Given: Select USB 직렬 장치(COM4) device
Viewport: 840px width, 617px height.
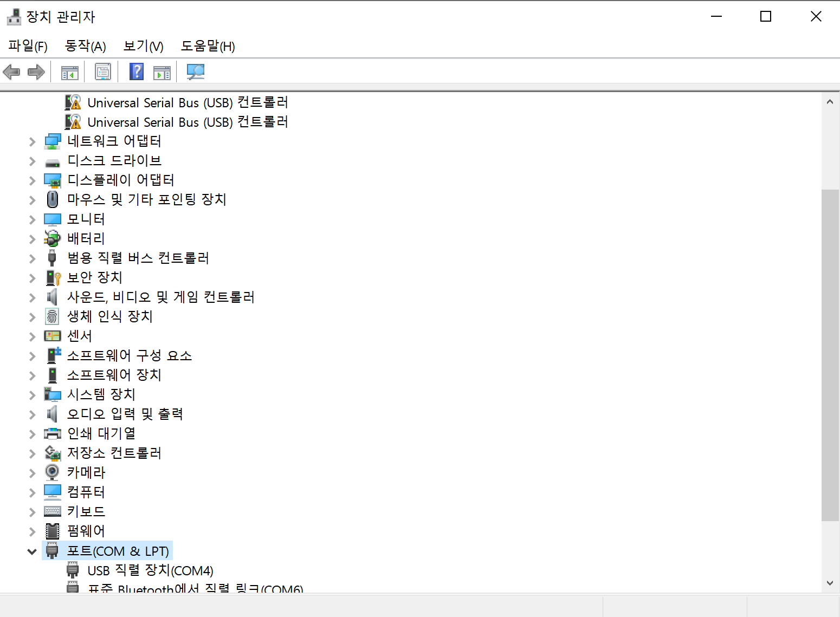Looking at the screenshot, I should click(x=150, y=571).
